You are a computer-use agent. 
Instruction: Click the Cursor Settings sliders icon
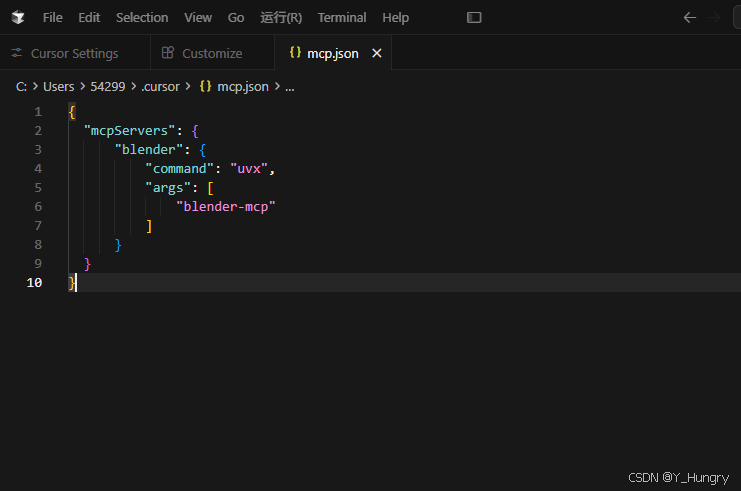[x=17, y=53]
